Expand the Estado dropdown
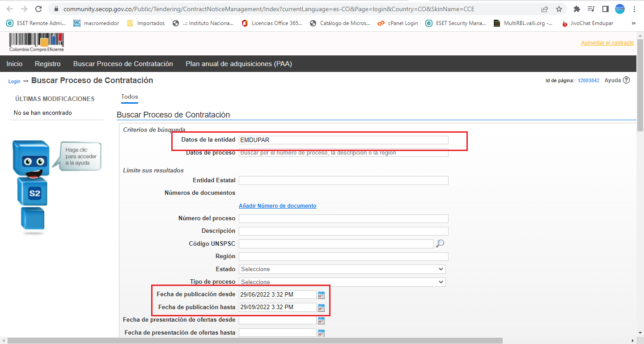The height and width of the screenshot is (344, 644). tap(342, 269)
